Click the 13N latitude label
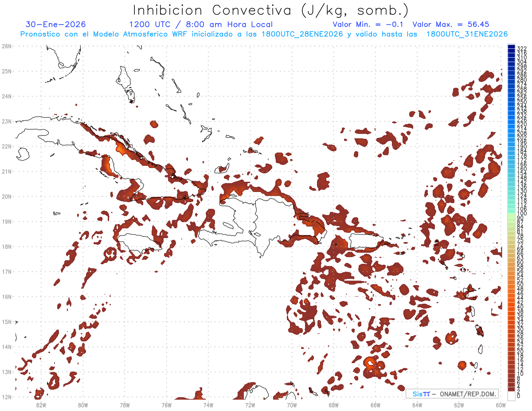The width and height of the screenshot is (532, 411). 7,372
